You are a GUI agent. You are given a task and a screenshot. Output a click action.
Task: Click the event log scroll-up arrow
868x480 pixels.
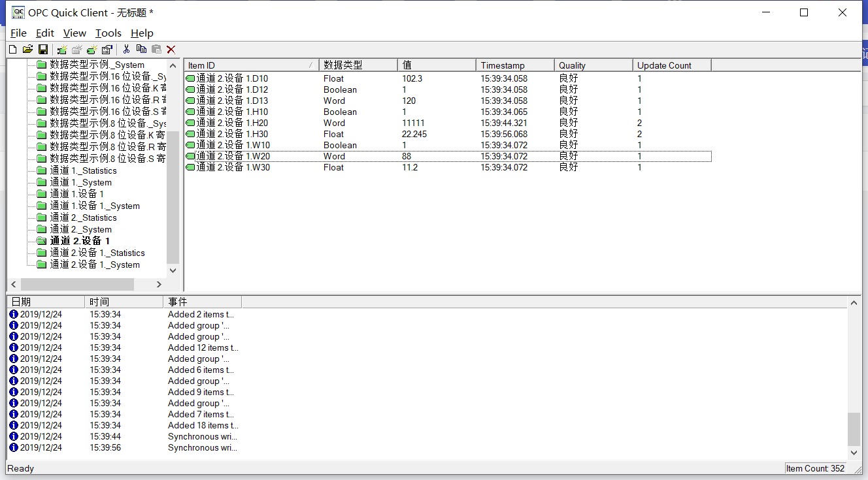pos(854,302)
